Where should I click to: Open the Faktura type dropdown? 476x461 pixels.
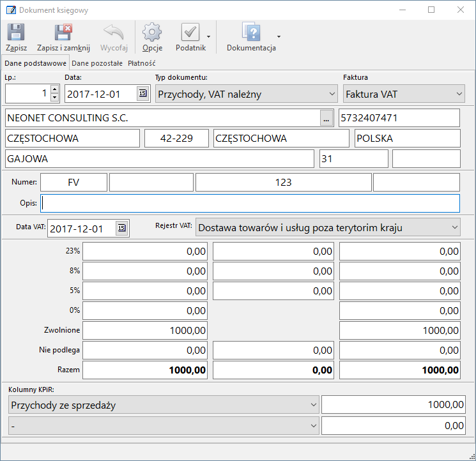coord(459,94)
